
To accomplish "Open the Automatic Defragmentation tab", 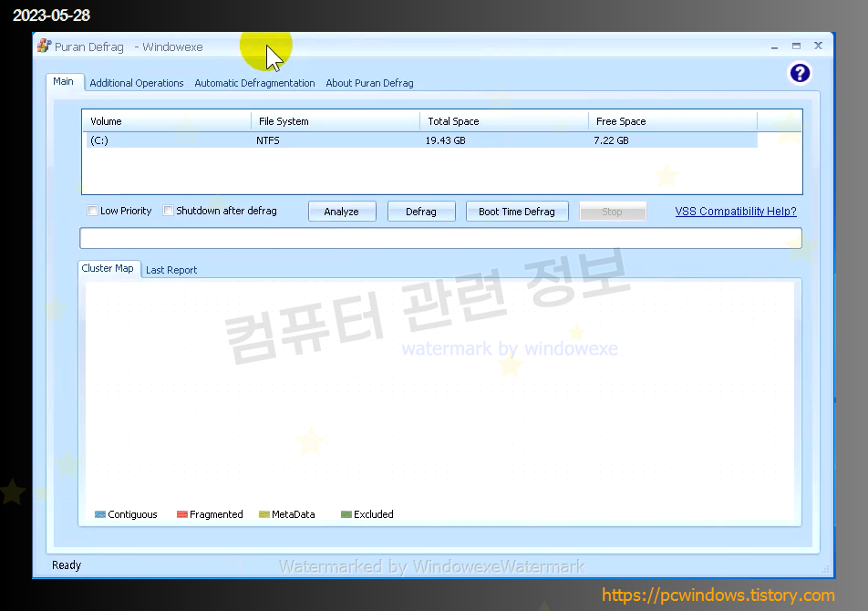I will click(x=254, y=83).
